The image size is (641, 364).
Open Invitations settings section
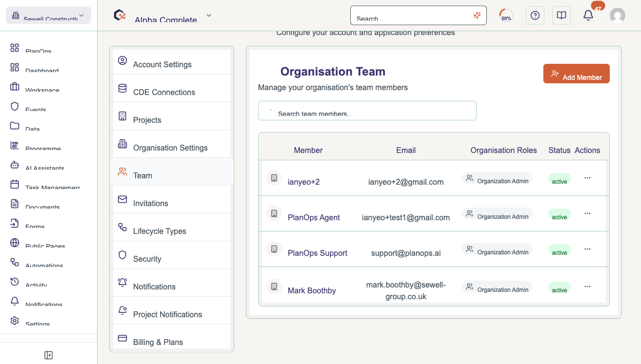pyautogui.click(x=172, y=200)
